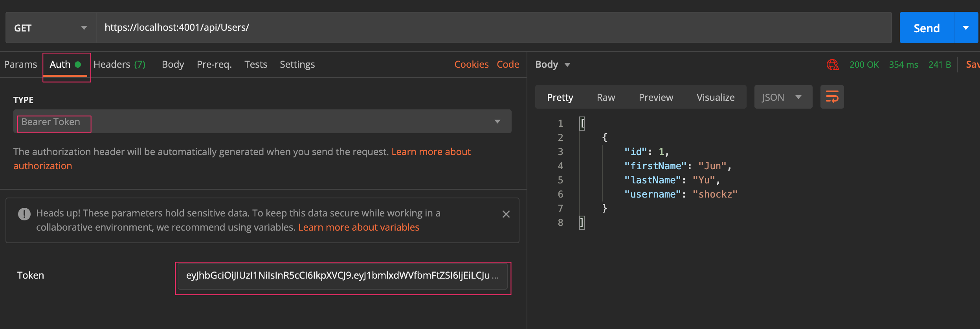Switch to Visualize response view
The height and width of the screenshot is (329, 980).
point(715,97)
